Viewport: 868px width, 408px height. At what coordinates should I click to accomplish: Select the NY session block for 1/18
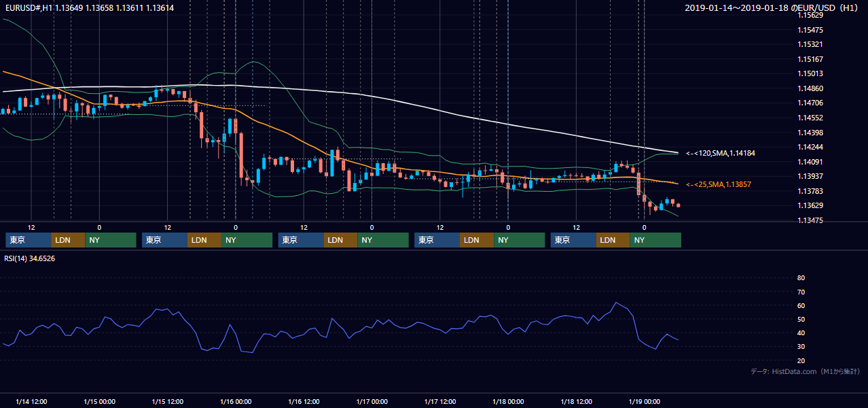[655, 240]
